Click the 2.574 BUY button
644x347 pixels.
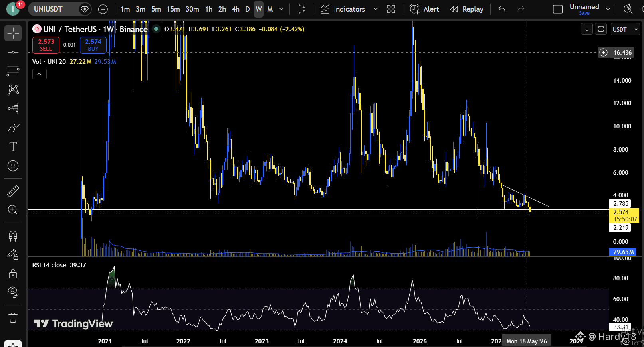(93, 45)
